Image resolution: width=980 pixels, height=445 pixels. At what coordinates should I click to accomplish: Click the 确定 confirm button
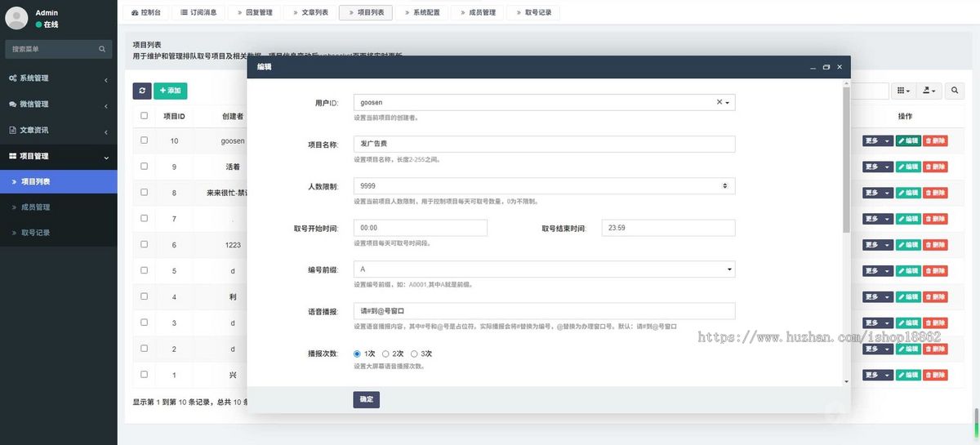(x=366, y=399)
